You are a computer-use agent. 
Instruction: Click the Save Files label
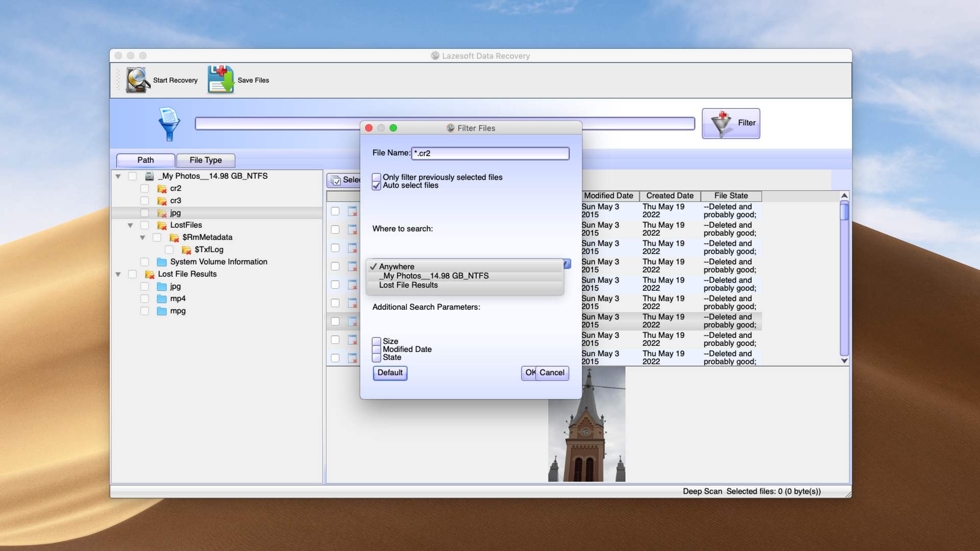coord(253,80)
